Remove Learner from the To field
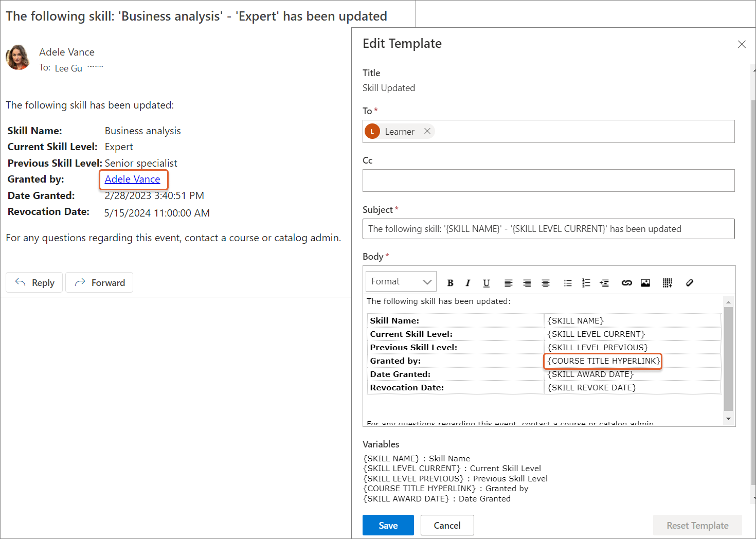 tap(427, 131)
